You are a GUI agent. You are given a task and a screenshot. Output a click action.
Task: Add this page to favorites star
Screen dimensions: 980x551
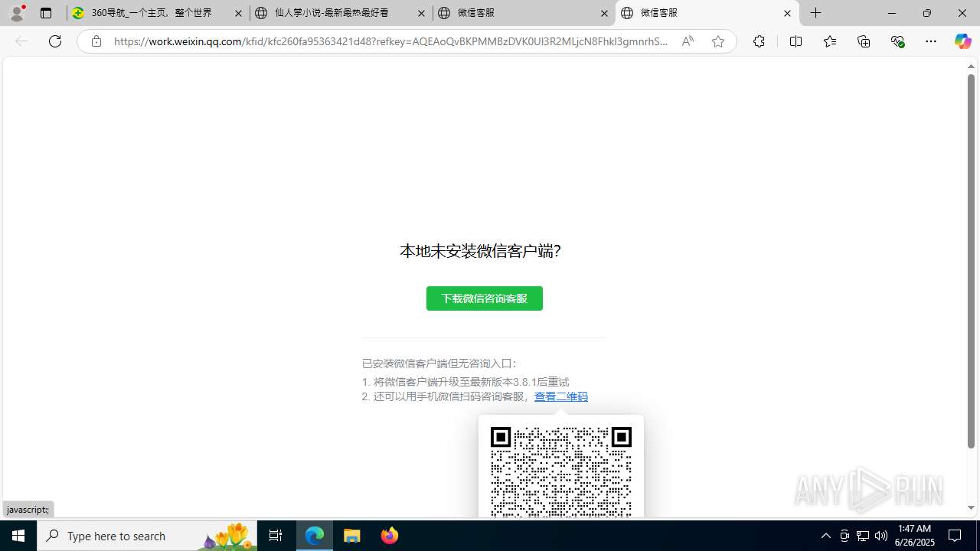pos(717,41)
